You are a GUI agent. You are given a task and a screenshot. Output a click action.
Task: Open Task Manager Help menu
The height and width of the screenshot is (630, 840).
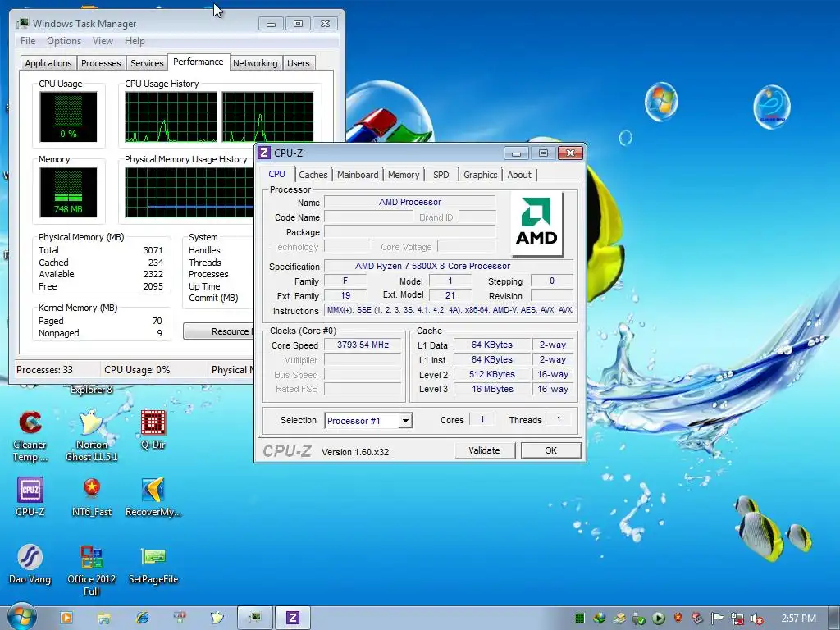click(x=135, y=41)
